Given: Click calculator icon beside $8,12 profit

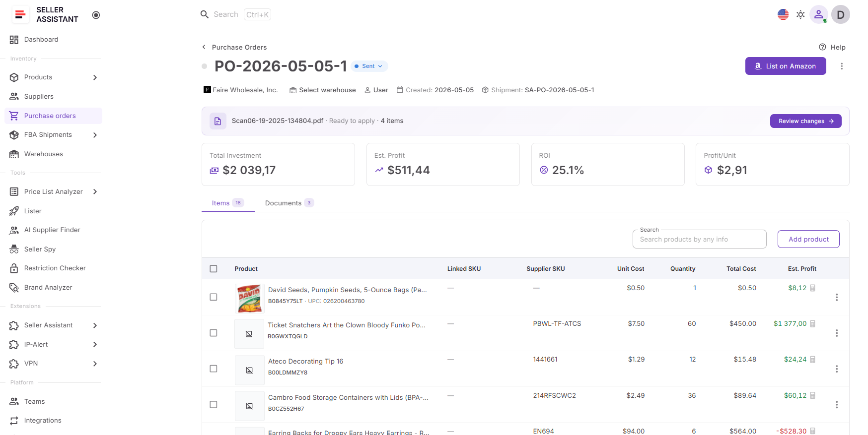Looking at the screenshot, I should 813,288.
